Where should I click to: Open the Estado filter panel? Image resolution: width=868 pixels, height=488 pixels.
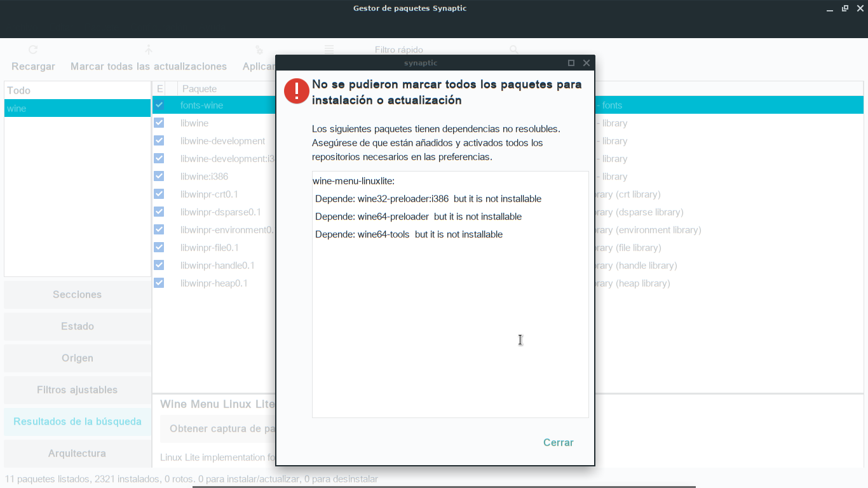click(78, 326)
